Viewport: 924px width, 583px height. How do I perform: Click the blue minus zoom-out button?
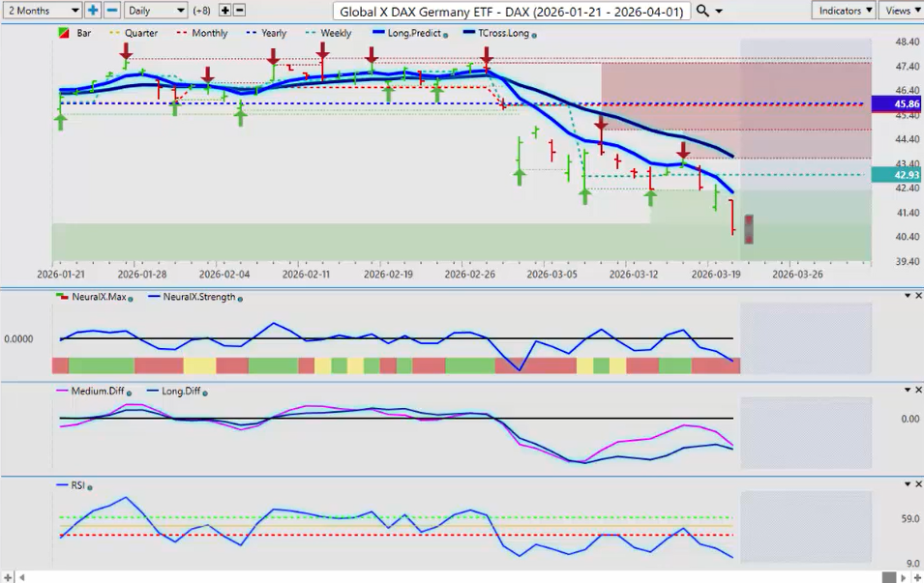[x=111, y=10]
